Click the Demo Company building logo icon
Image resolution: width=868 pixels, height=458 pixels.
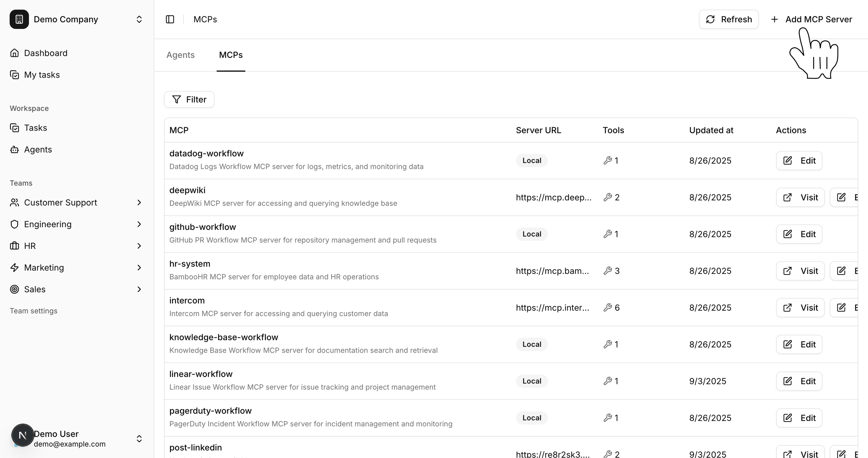click(19, 19)
